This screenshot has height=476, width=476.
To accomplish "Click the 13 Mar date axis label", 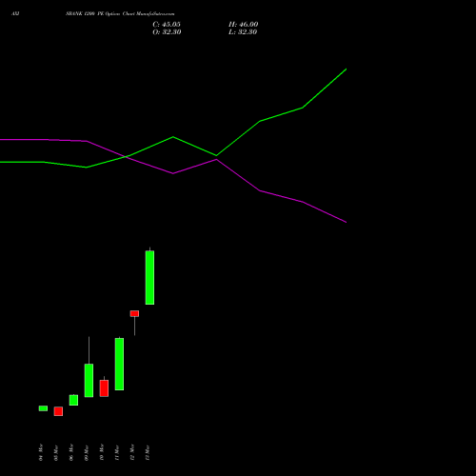I will [148, 452].
